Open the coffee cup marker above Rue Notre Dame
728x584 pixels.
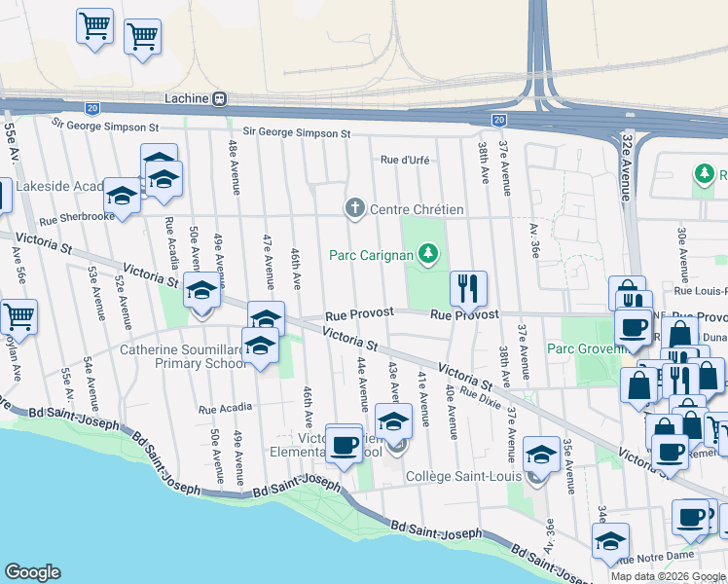pos(691,520)
